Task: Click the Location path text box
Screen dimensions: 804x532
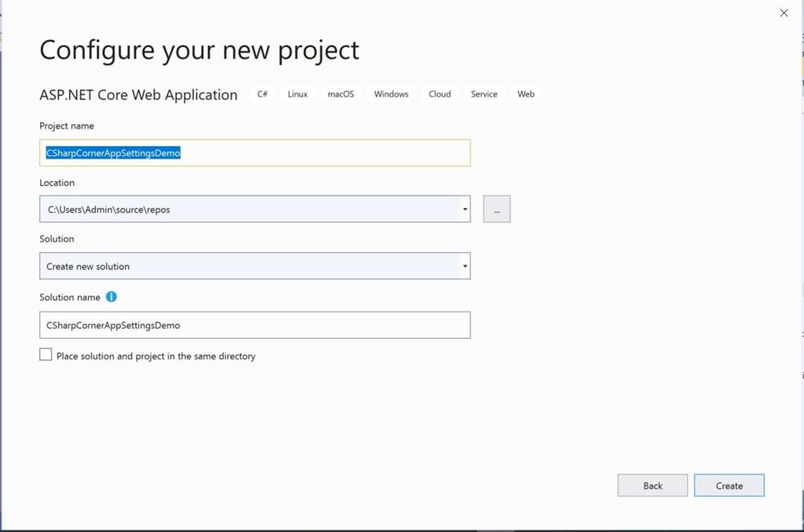Action: pos(250,210)
